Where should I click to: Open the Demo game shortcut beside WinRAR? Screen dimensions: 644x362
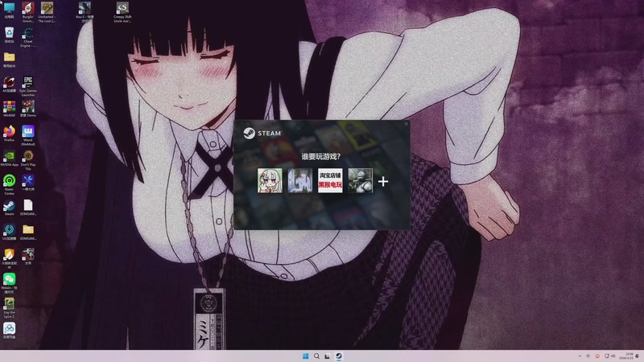coord(28,109)
